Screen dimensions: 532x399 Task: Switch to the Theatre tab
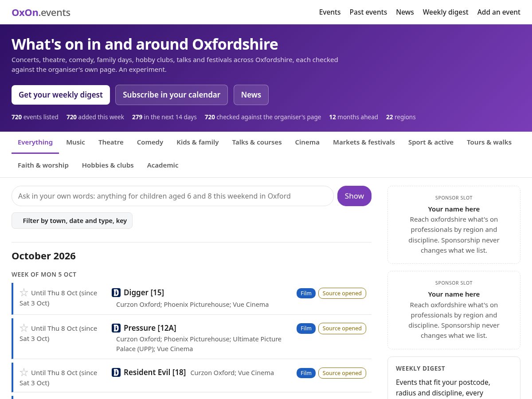click(x=111, y=142)
